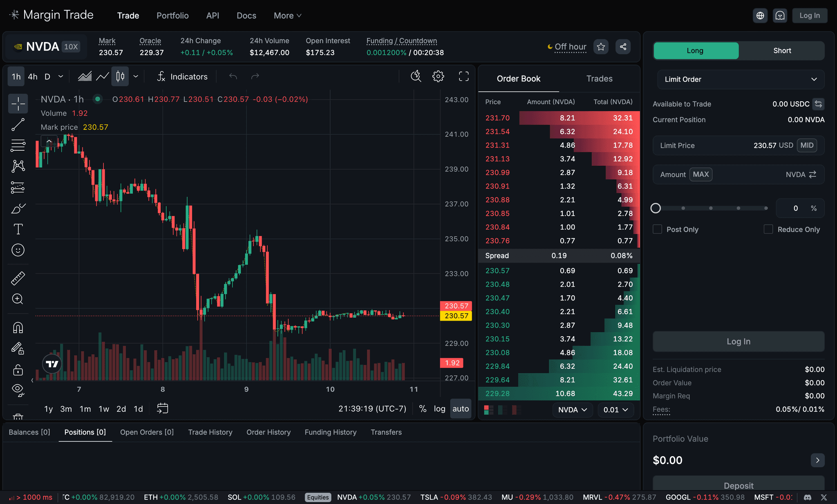Open the emoji sticker tool
This screenshot has width=837, height=504.
[18, 250]
